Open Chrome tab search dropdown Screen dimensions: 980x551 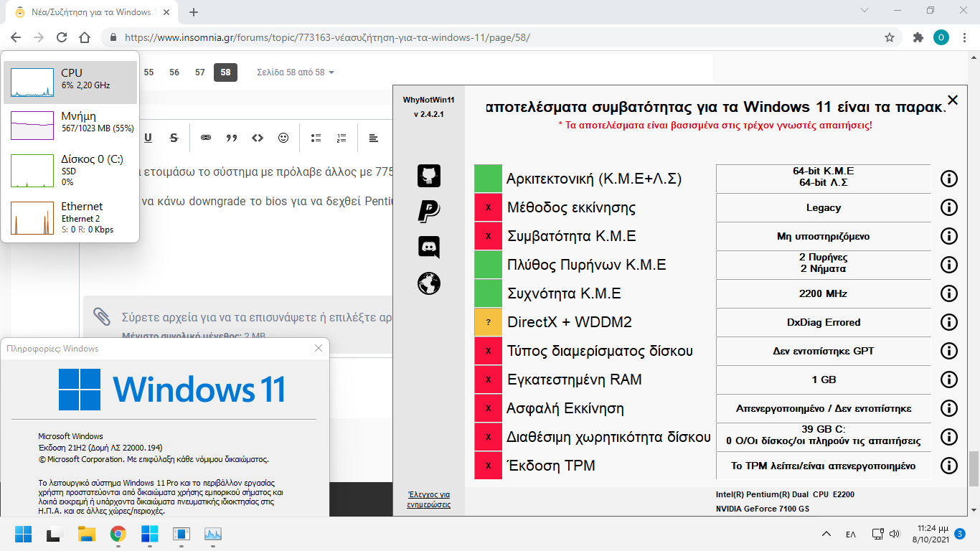(x=864, y=11)
